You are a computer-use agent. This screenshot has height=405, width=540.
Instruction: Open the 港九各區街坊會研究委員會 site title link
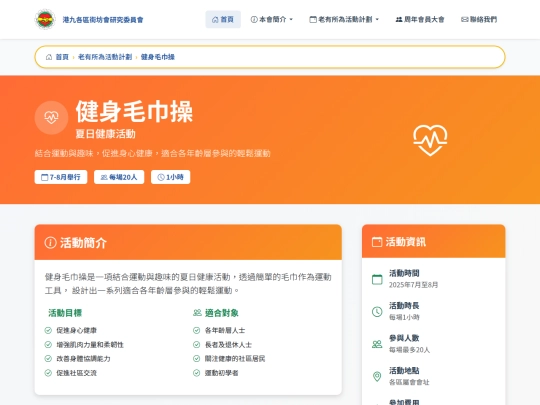[x=103, y=20]
